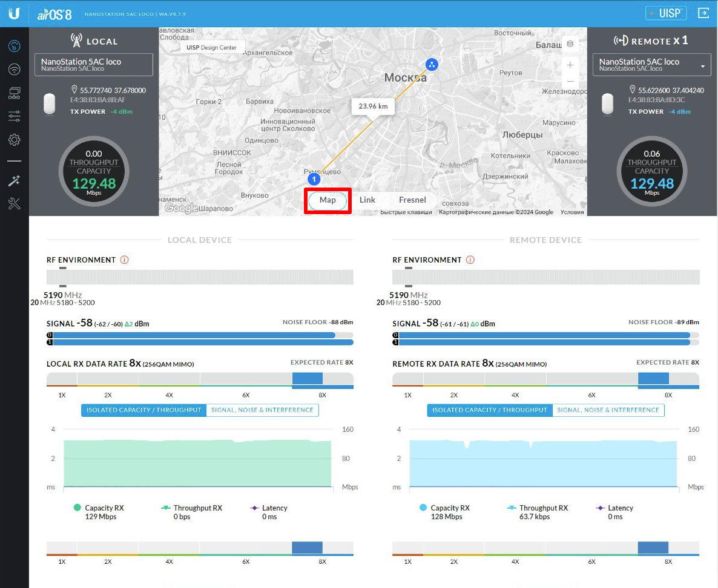
Task: Expand the remote NanoStation 5AC loco dropdown
Action: pos(651,65)
